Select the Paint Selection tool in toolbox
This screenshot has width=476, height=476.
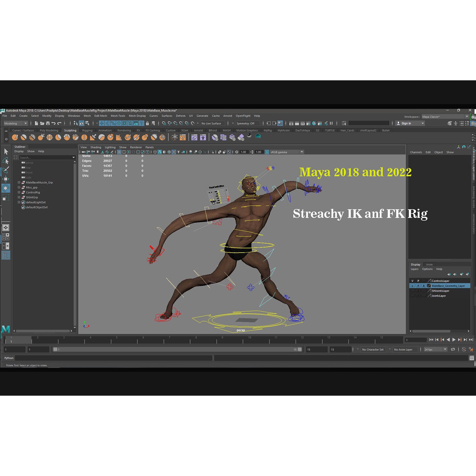click(x=6, y=170)
